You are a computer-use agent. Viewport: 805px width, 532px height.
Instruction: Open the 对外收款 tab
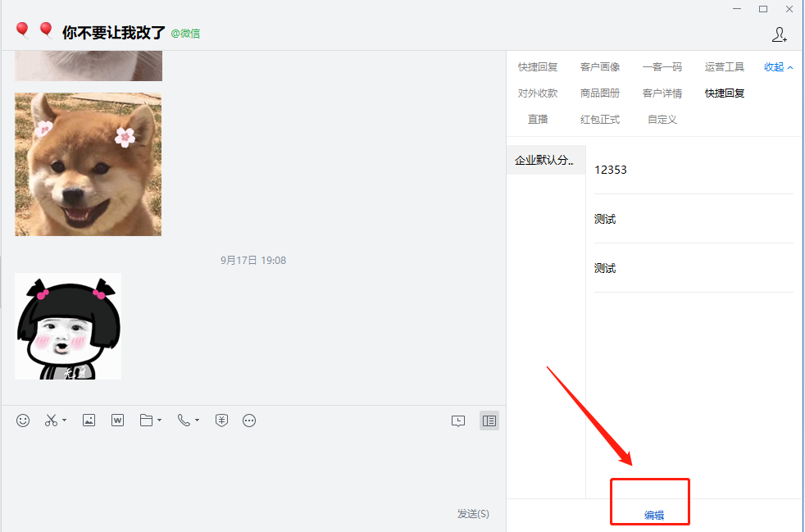pyautogui.click(x=538, y=93)
